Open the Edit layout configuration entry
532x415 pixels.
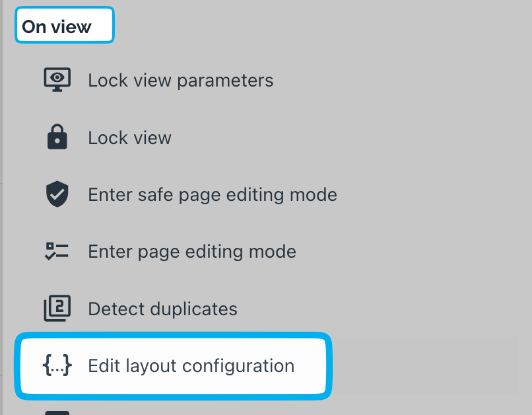pyautogui.click(x=173, y=365)
